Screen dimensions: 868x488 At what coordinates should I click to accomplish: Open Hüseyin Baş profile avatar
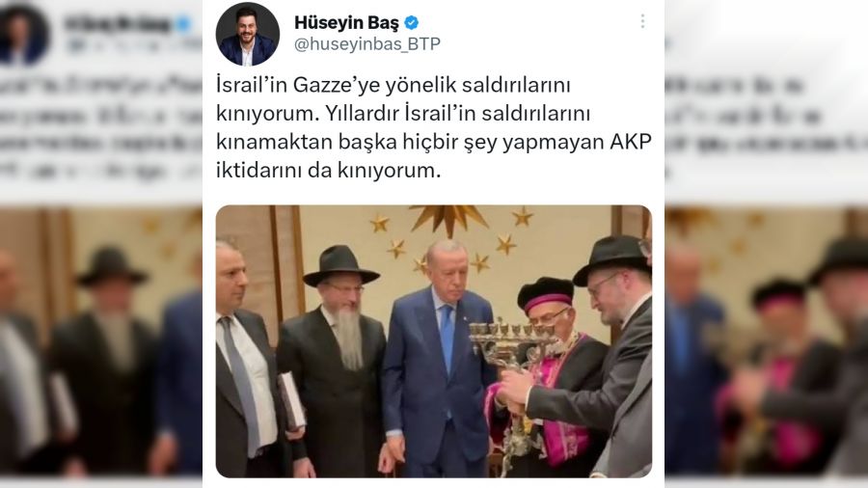[x=248, y=35]
